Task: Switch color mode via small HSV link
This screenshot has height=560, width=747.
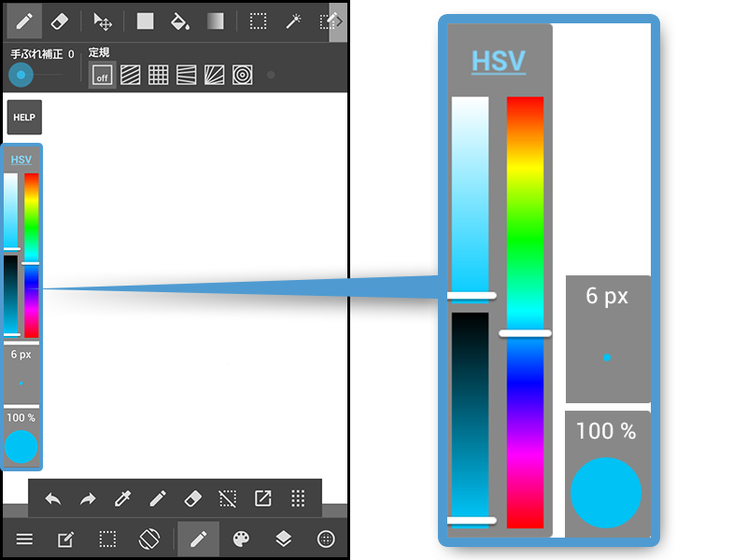Action: pos(21,160)
